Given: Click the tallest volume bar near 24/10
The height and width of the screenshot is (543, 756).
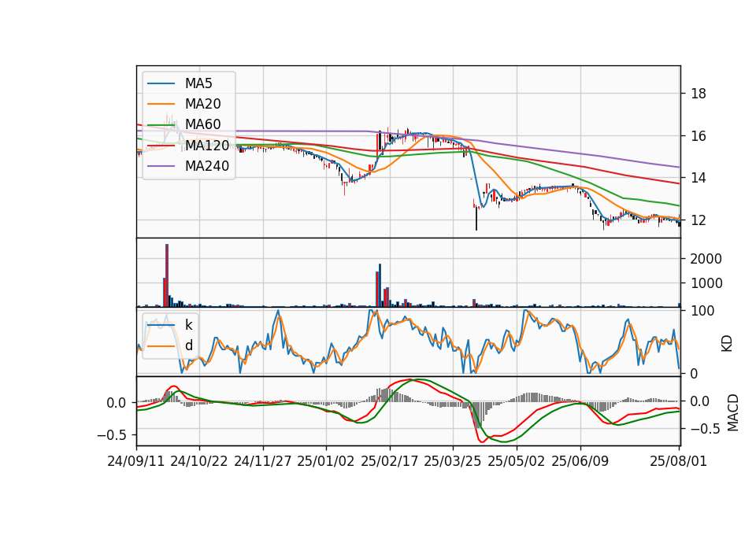Looking at the screenshot, I should 167,275.
